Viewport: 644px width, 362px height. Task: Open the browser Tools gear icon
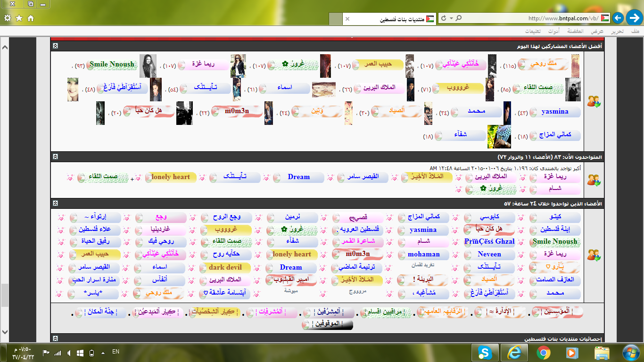(x=7, y=18)
